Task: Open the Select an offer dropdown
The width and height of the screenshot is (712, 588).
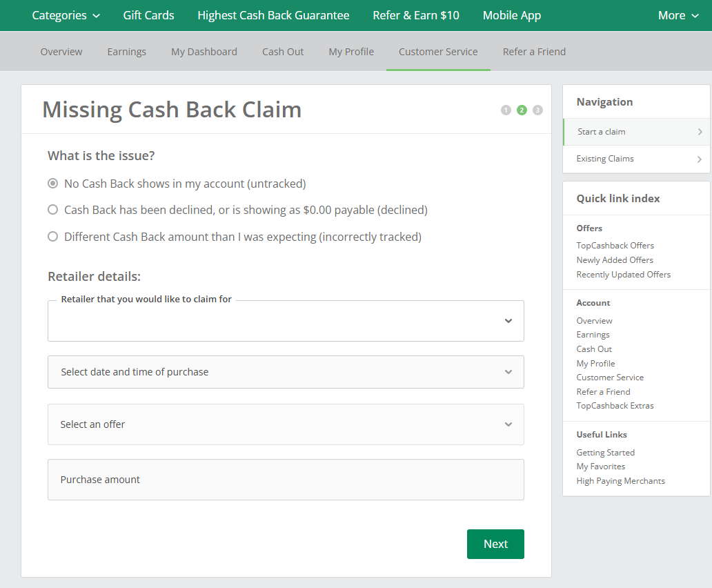Action: 286,424
